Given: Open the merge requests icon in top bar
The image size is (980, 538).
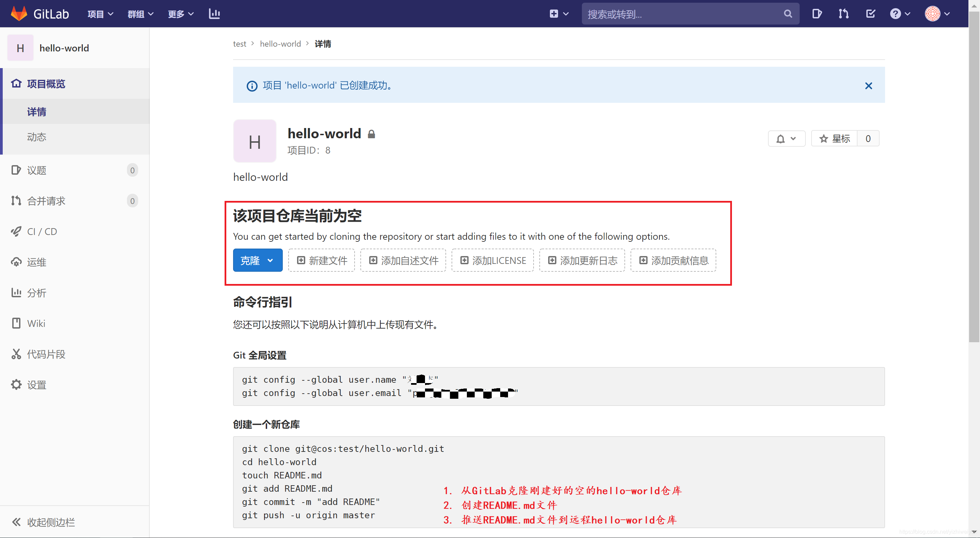Looking at the screenshot, I should (x=844, y=13).
